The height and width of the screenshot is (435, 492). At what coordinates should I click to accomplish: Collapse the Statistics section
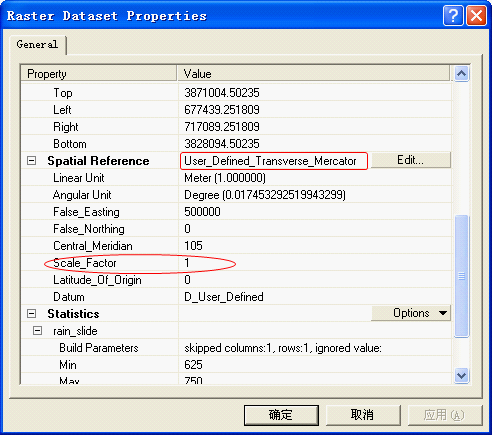(x=31, y=314)
